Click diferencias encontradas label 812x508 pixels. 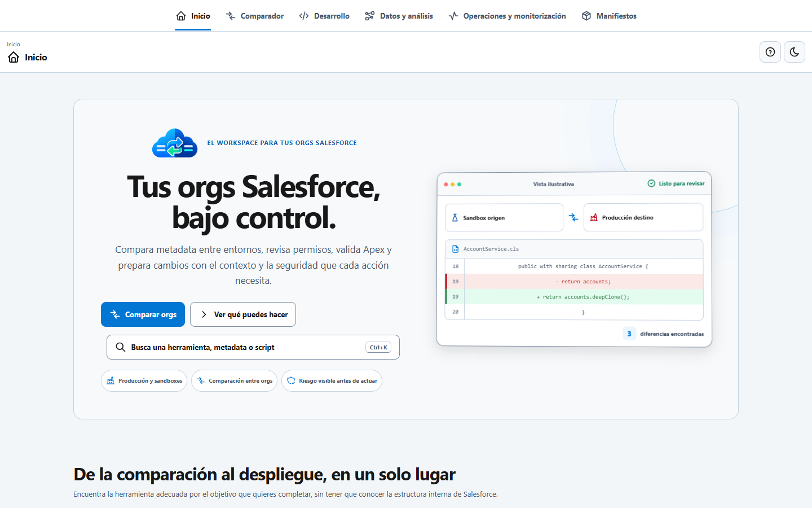click(672, 334)
